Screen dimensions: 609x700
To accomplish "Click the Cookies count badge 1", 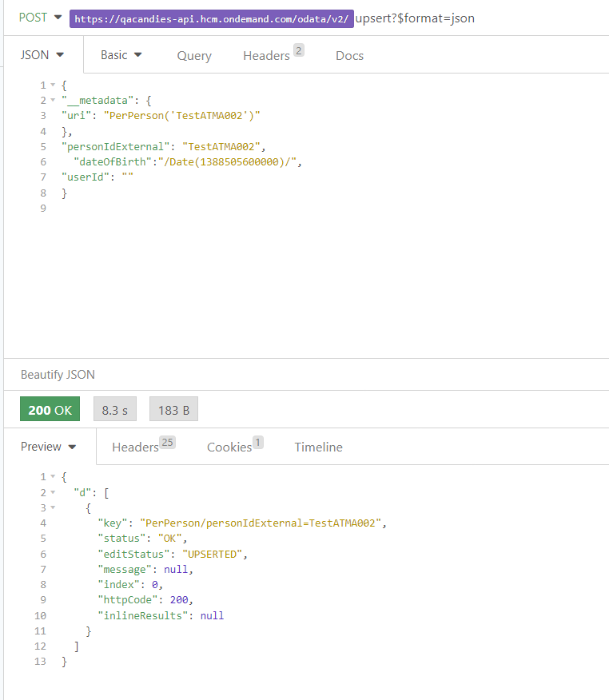I will tap(257, 443).
